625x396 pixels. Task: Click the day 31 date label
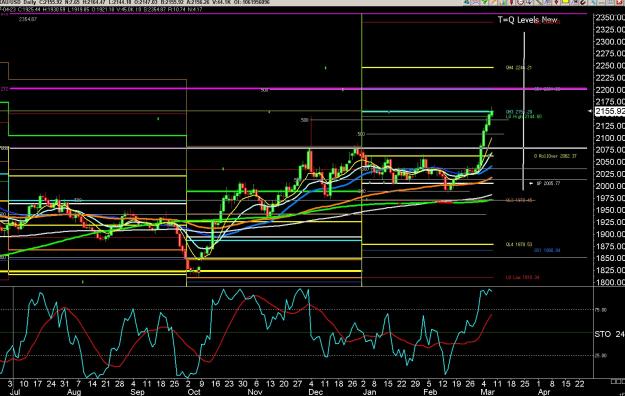64,384
